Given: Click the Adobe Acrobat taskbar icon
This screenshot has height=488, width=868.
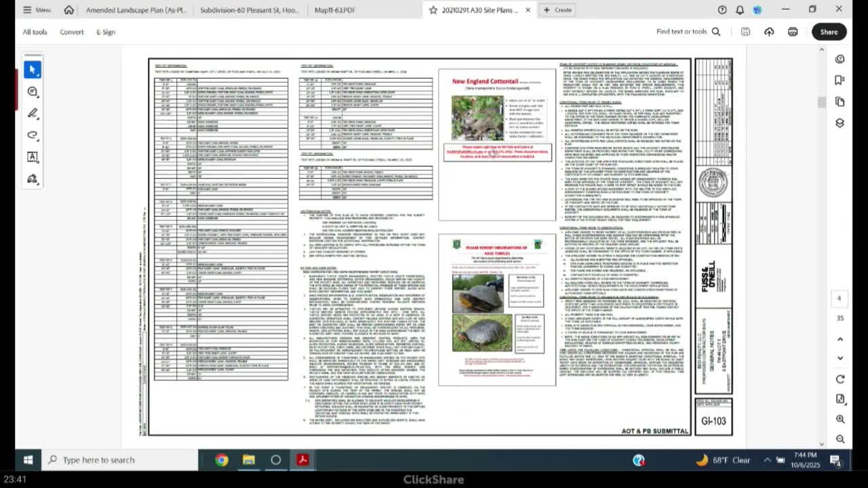Looking at the screenshot, I should 302,460.
